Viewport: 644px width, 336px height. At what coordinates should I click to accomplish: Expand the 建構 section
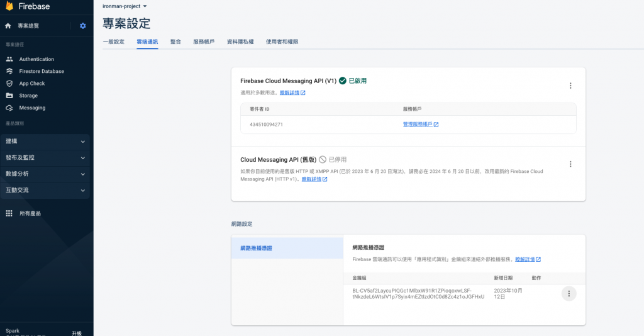pyautogui.click(x=45, y=142)
